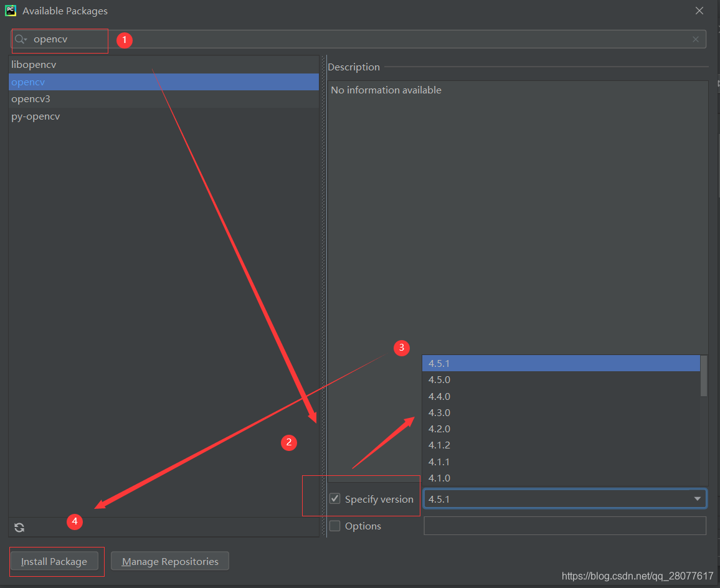720x588 pixels.
Task: Click the version list scrollbar thumb
Action: (x=703, y=376)
